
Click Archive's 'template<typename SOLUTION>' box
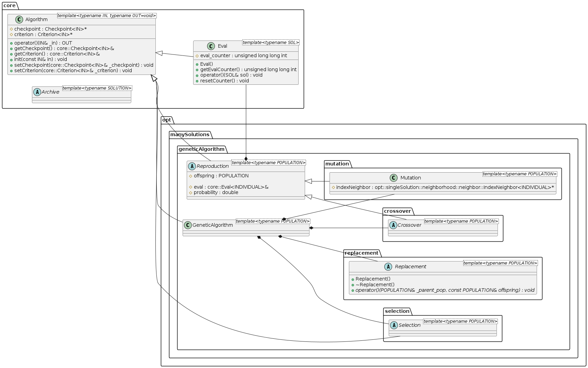(97, 88)
